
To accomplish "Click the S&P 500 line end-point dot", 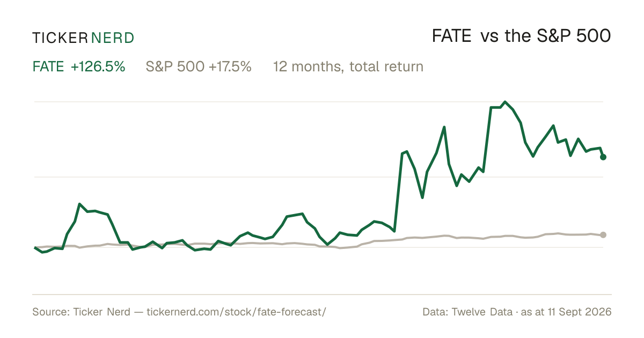I will pos(603,235).
